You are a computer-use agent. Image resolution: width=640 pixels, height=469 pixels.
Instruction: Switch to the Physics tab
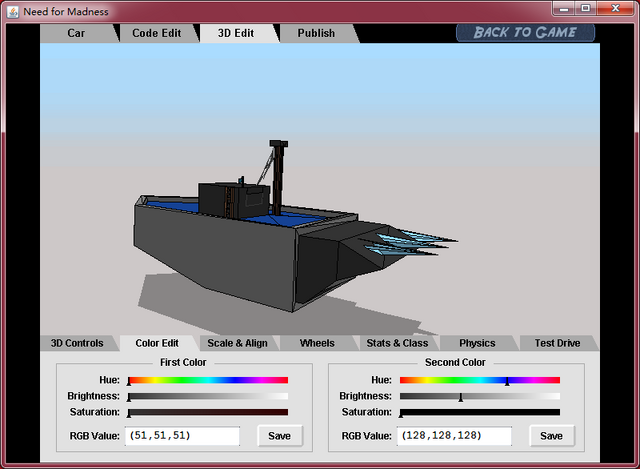[x=477, y=343]
